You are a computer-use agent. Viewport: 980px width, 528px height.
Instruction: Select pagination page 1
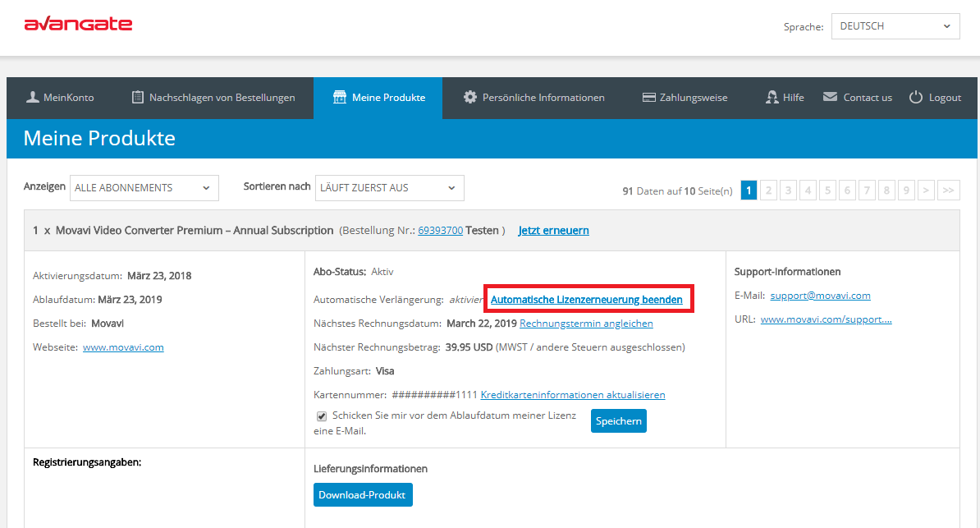point(749,191)
